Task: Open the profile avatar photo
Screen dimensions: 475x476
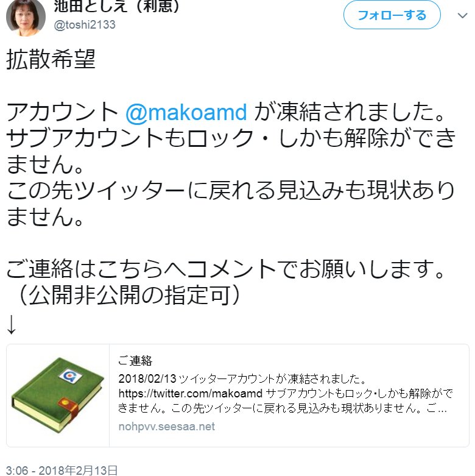Action: click(26, 17)
